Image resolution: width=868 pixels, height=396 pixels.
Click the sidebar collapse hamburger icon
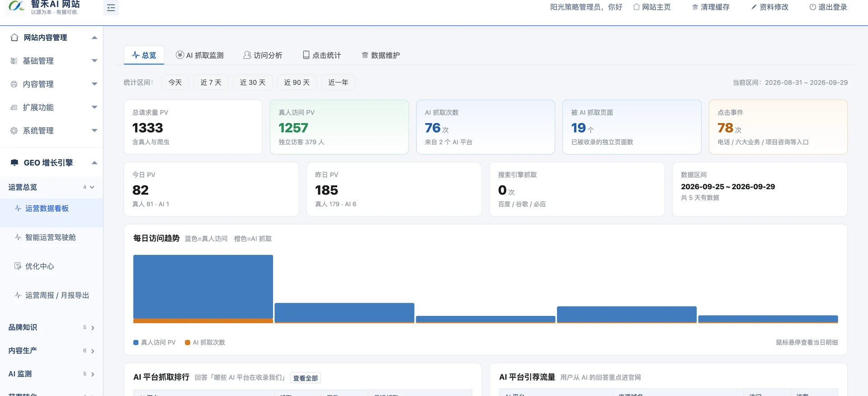point(111,8)
